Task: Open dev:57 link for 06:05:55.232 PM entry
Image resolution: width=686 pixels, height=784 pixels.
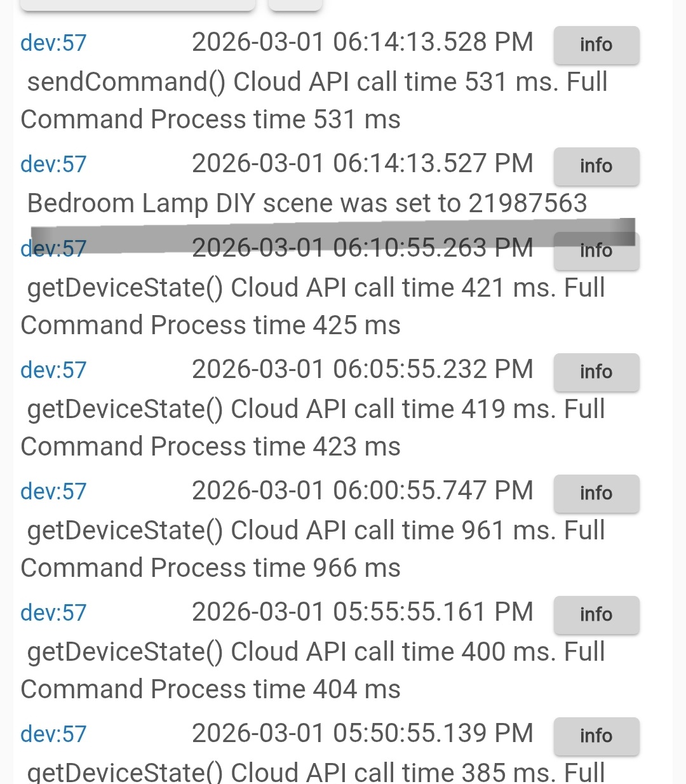Action: coord(53,370)
